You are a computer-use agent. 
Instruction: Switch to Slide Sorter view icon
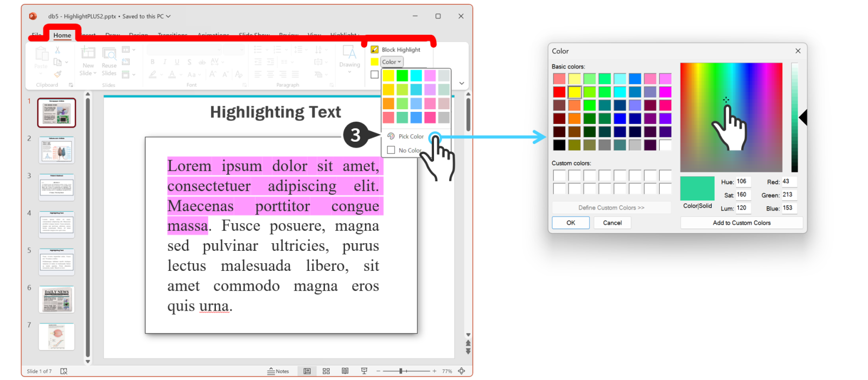point(326,371)
